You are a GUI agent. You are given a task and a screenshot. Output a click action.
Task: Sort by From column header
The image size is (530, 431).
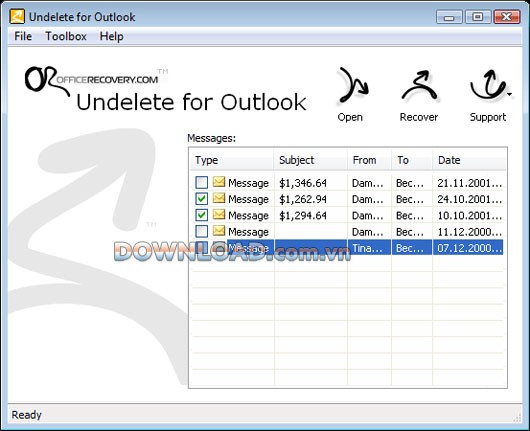click(x=369, y=160)
